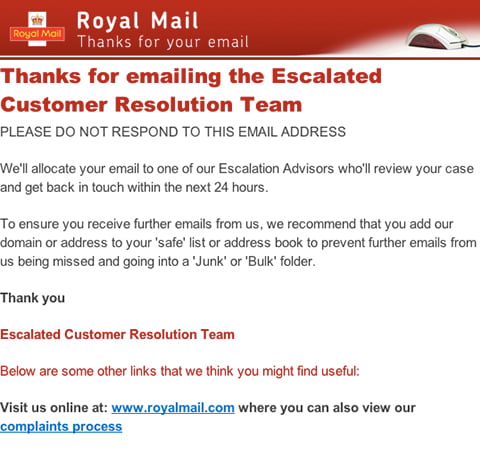Click the 'safe' list paragraph line
The width and height of the screenshot is (480, 471).
[238, 243]
